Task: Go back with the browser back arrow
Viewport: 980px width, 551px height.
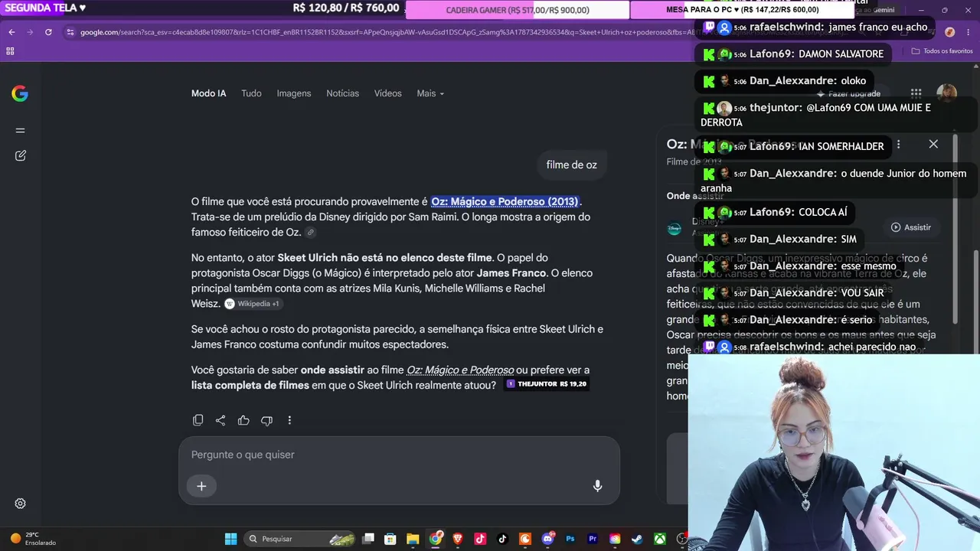Action: pyautogui.click(x=11, y=32)
